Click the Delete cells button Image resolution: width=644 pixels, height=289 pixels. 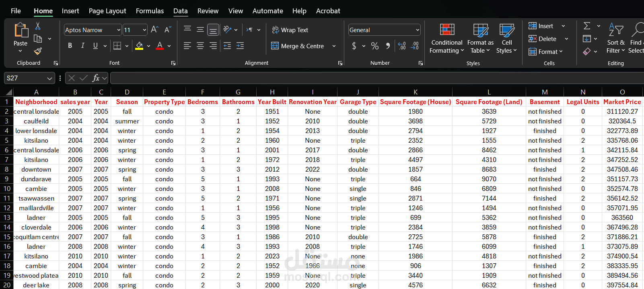click(x=543, y=39)
